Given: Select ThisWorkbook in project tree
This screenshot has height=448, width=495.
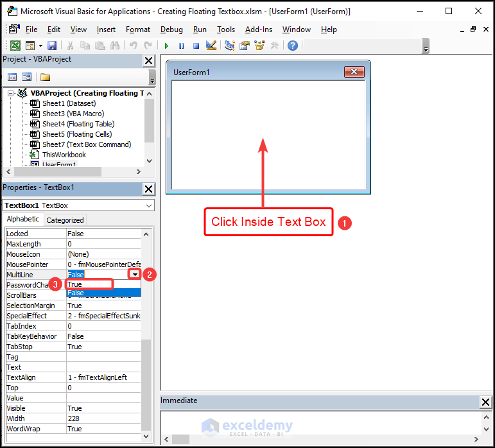Looking at the screenshot, I should click(x=64, y=155).
